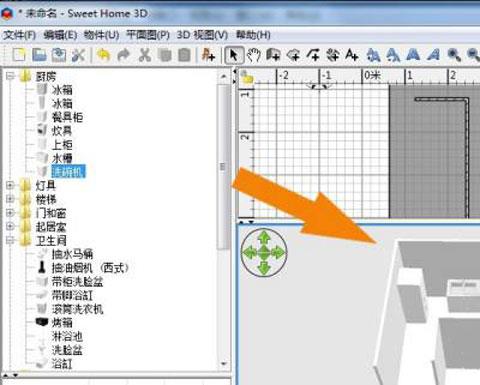Click the 灯具 folder label

[x=46, y=185]
